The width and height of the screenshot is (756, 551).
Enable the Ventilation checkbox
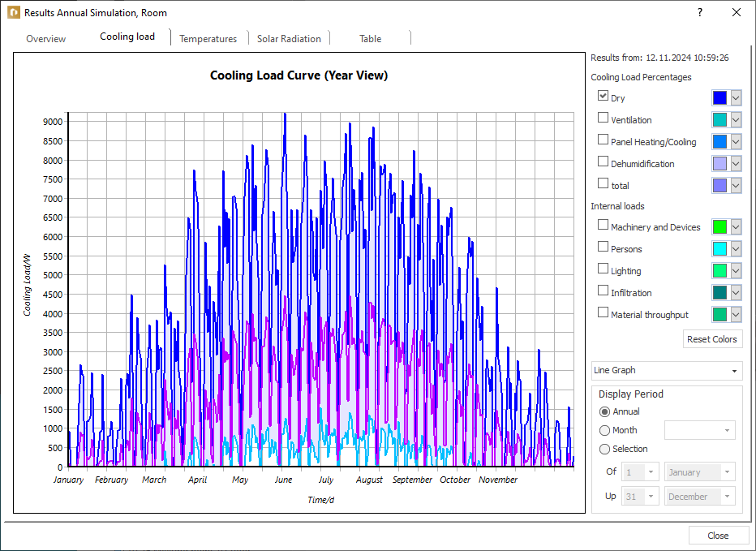[603, 117]
